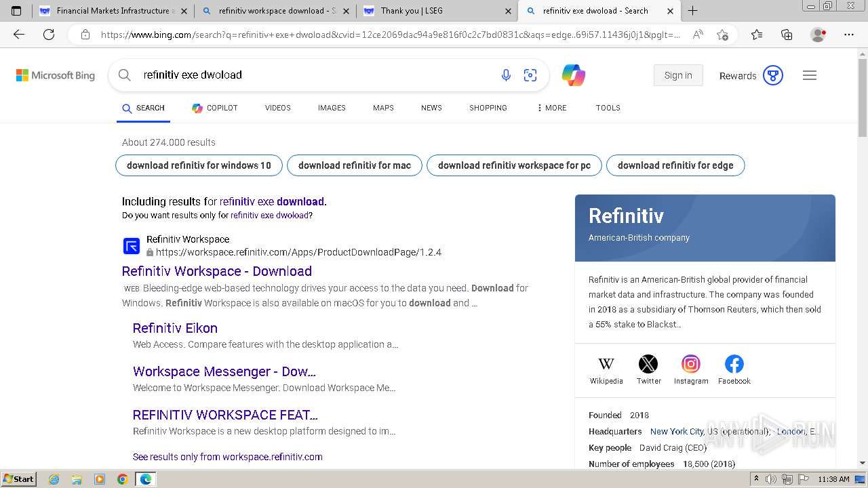Show hidden system tray icons
Screen dimensions: 868x488
tap(756, 479)
